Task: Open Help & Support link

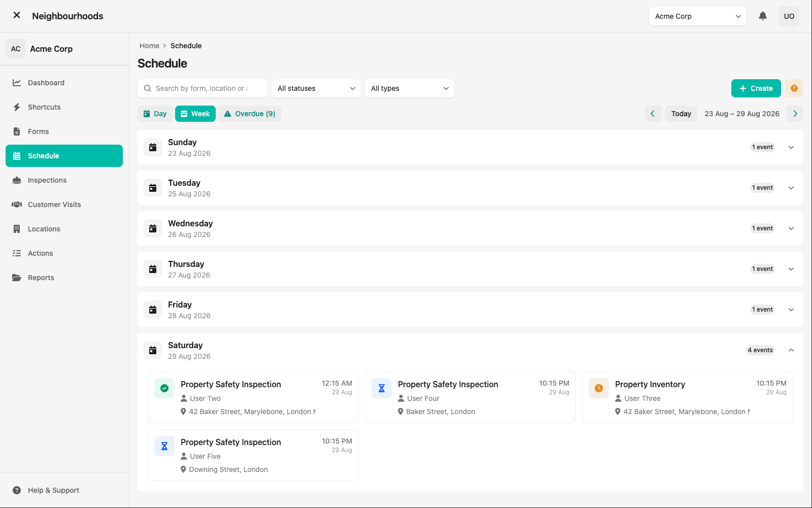Action: click(x=64, y=490)
